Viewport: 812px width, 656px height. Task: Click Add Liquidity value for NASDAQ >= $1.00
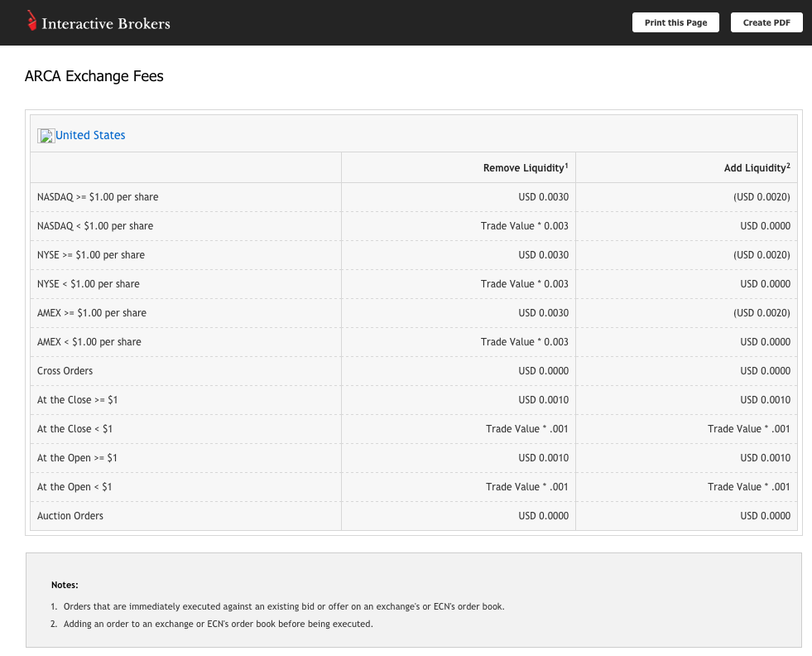(762, 197)
